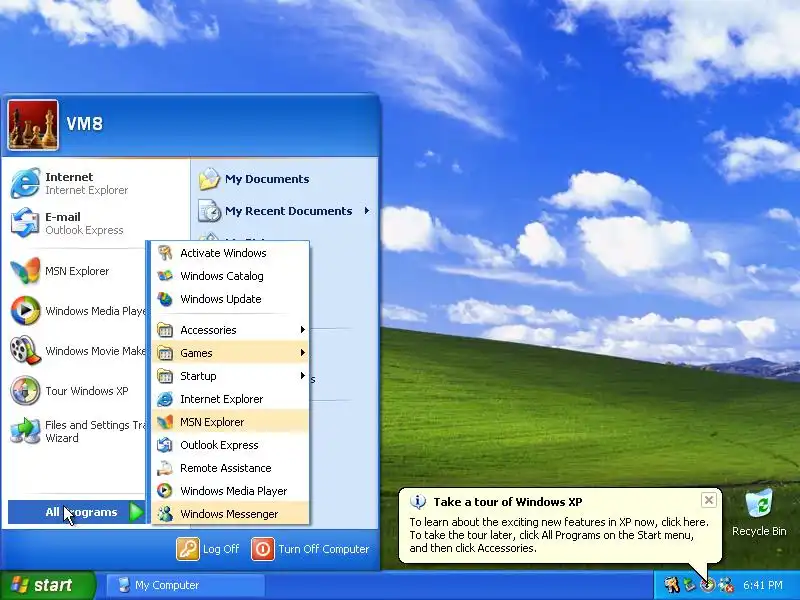Close the Take a tour balloon
800x600 pixels.
(x=709, y=500)
